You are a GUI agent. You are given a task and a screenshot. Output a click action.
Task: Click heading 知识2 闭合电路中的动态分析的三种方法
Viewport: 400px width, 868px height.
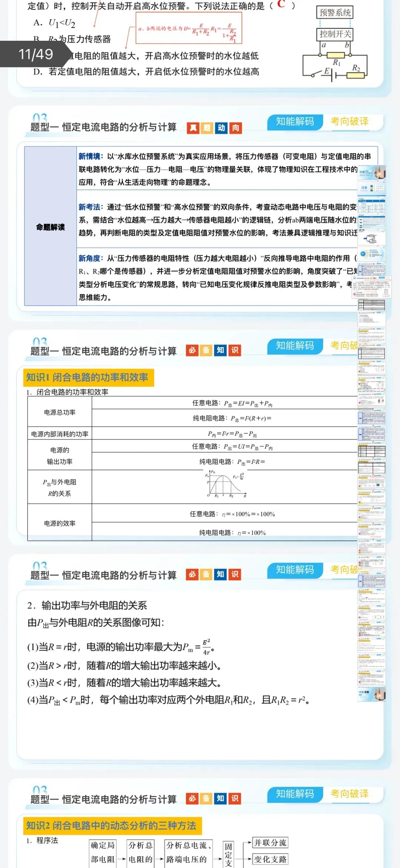click(x=112, y=826)
